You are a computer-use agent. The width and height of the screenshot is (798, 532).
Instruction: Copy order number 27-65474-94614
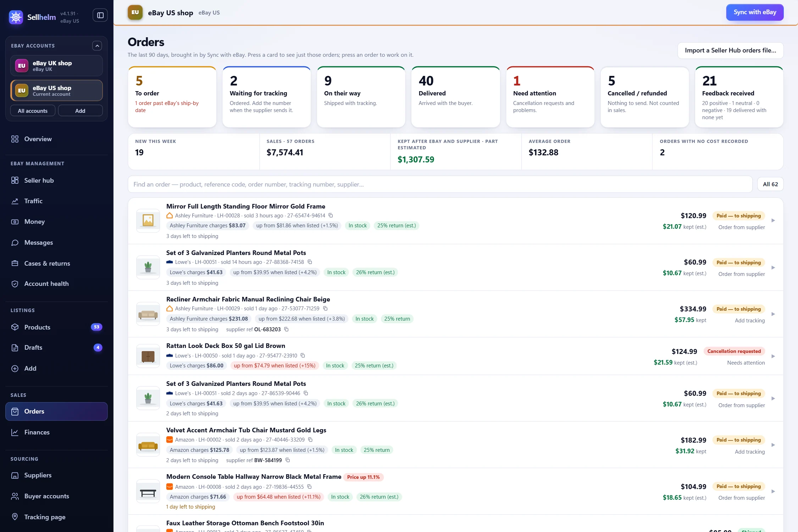(x=331, y=215)
